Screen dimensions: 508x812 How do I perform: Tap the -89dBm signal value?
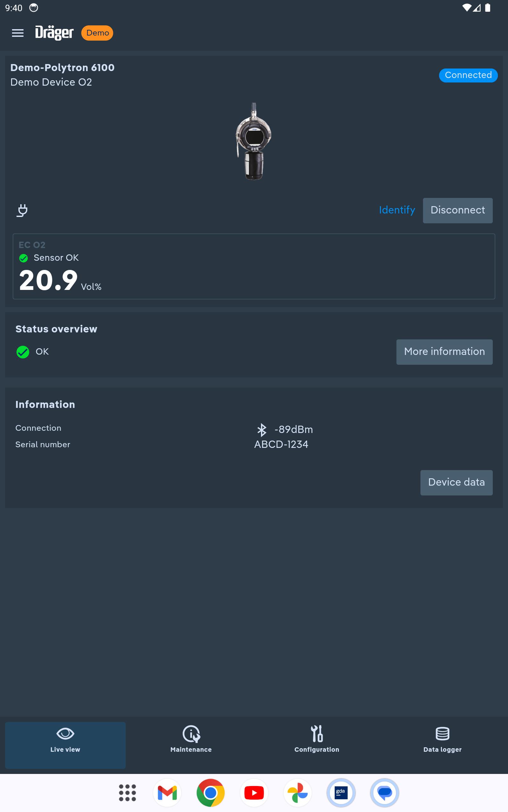294,429
